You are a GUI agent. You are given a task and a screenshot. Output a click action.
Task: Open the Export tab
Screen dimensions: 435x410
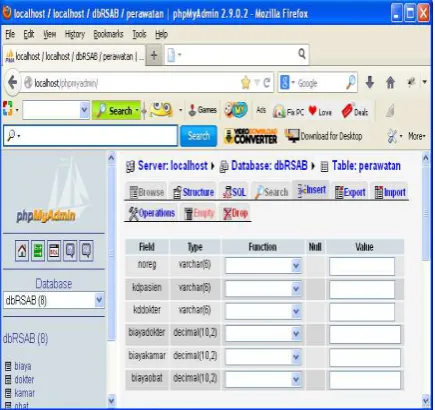pyautogui.click(x=350, y=192)
